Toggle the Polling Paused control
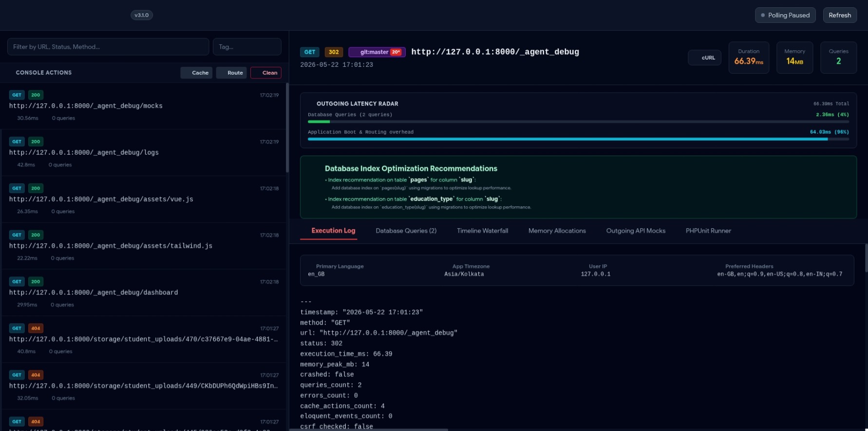The width and height of the screenshot is (868, 431). tap(785, 15)
